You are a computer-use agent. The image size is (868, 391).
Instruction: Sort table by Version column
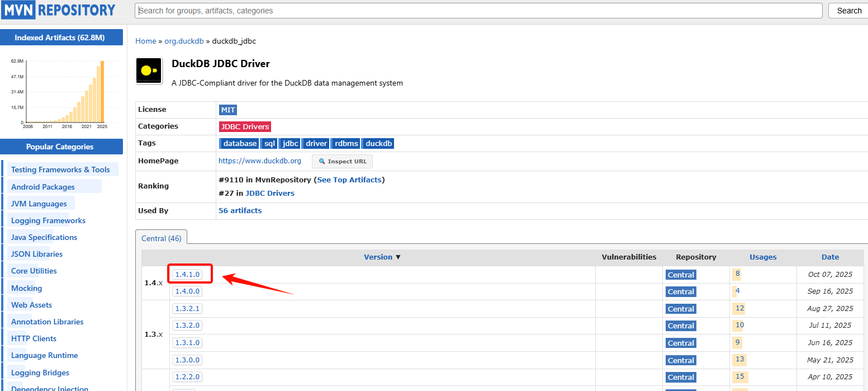tap(382, 257)
